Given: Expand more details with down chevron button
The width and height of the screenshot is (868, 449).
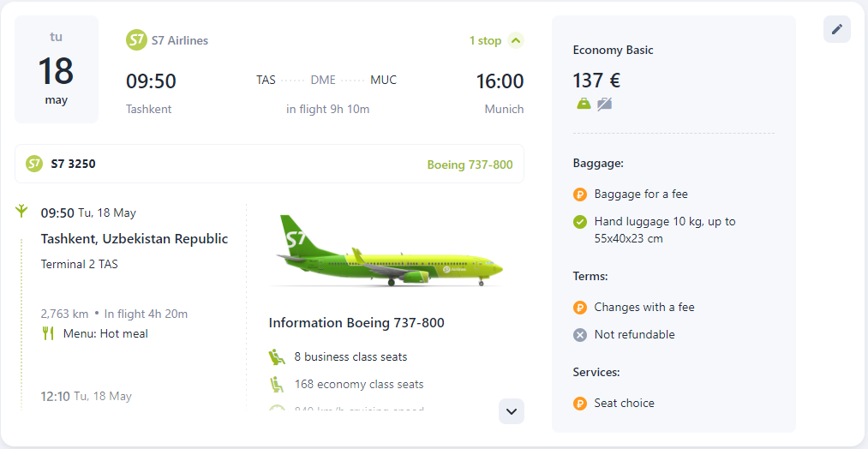Looking at the screenshot, I should point(512,411).
